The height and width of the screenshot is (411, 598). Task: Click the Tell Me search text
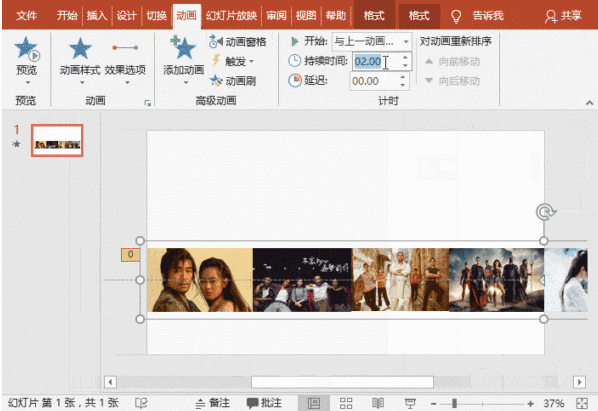[488, 16]
